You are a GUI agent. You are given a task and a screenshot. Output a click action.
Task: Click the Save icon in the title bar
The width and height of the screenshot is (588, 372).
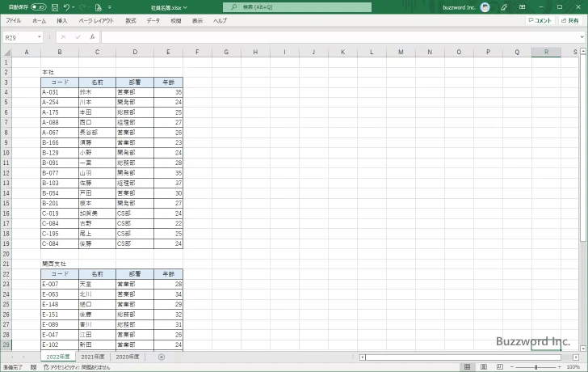[55, 7]
